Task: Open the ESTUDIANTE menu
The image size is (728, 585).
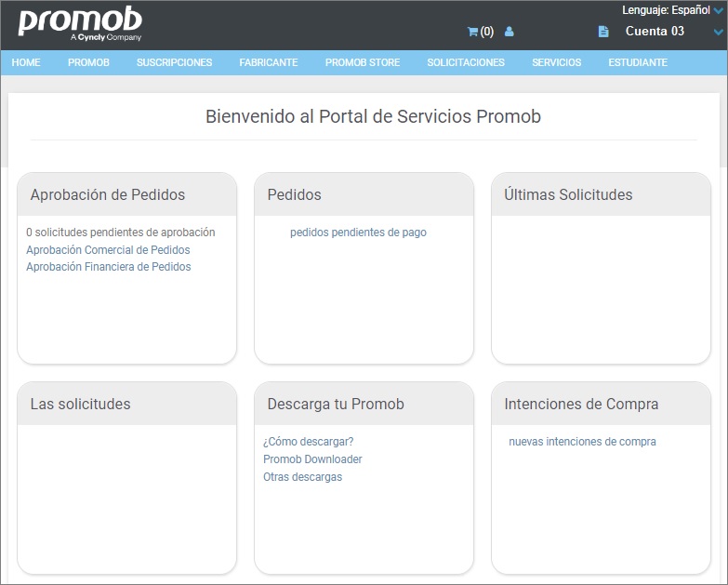Action: [x=638, y=62]
